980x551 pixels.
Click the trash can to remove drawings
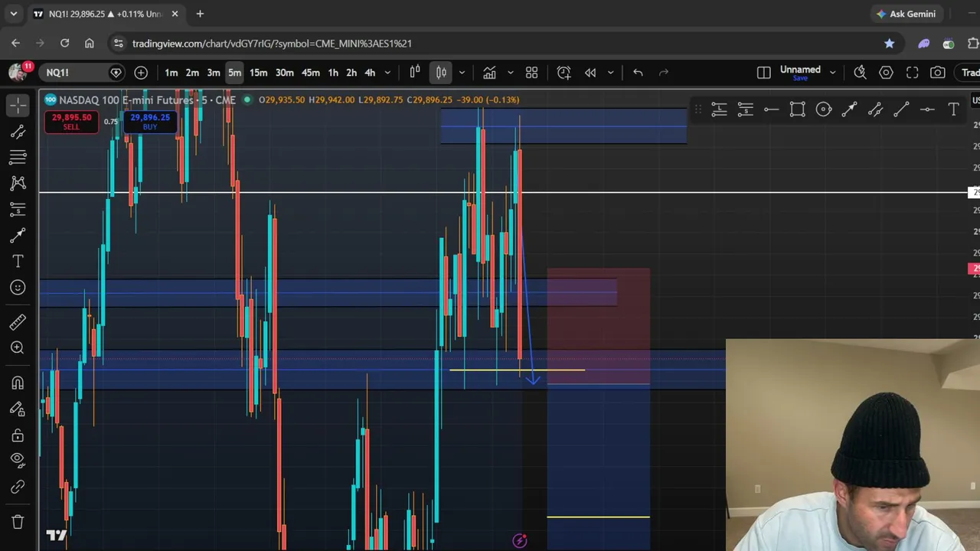pos(18,522)
